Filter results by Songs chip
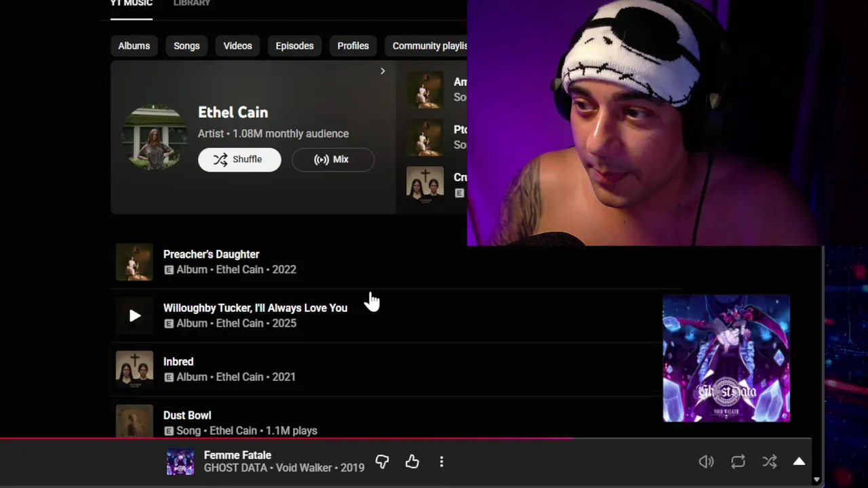Viewport: 868px width, 488px height. [x=186, y=45]
